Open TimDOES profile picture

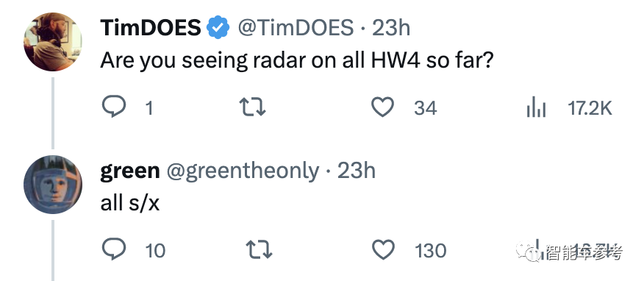point(53,41)
